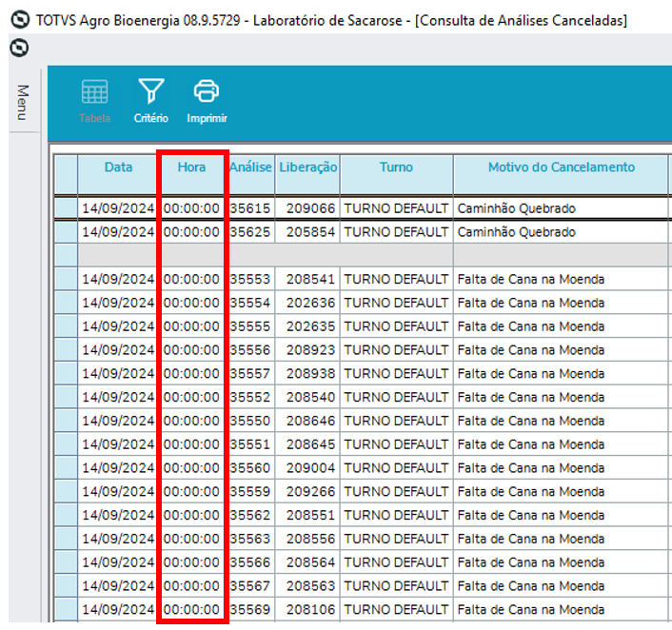672x630 pixels.
Task: Open the vertical Menu side tab
Action: 23,103
